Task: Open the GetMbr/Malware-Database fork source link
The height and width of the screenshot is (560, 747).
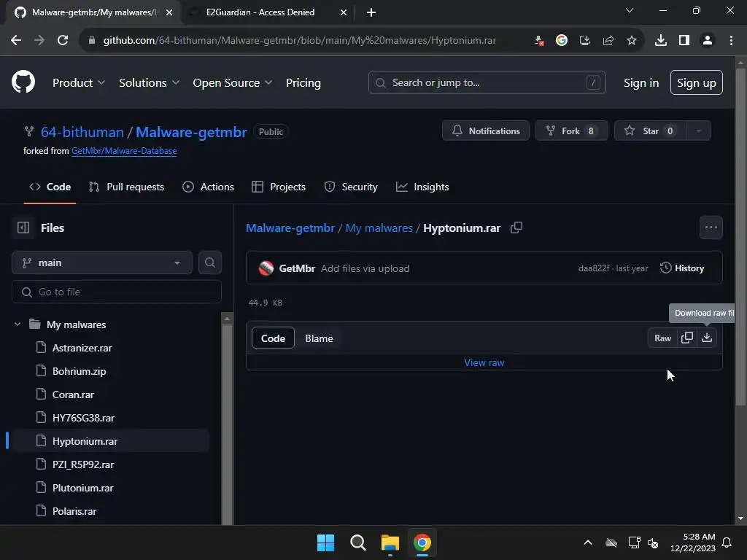Action: pos(124,150)
